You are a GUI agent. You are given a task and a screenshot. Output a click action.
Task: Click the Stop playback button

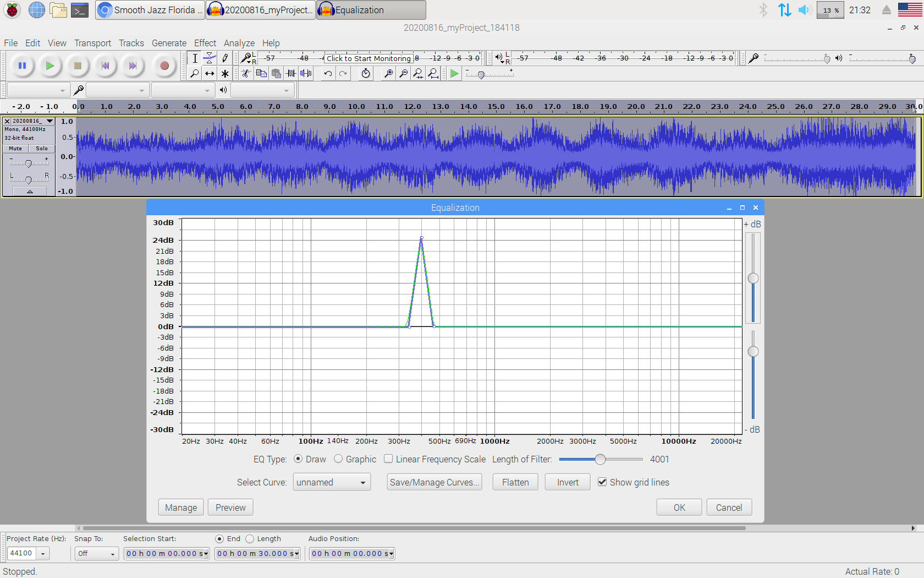[x=78, y=66]
